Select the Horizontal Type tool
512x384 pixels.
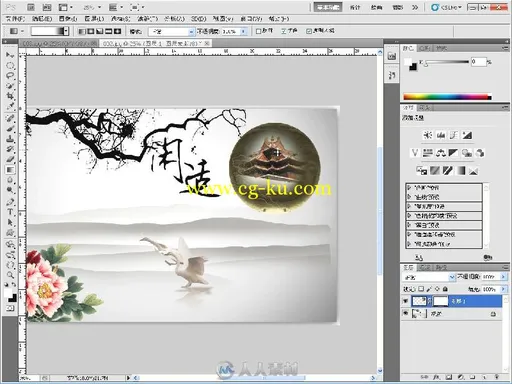tap(10, 212)
